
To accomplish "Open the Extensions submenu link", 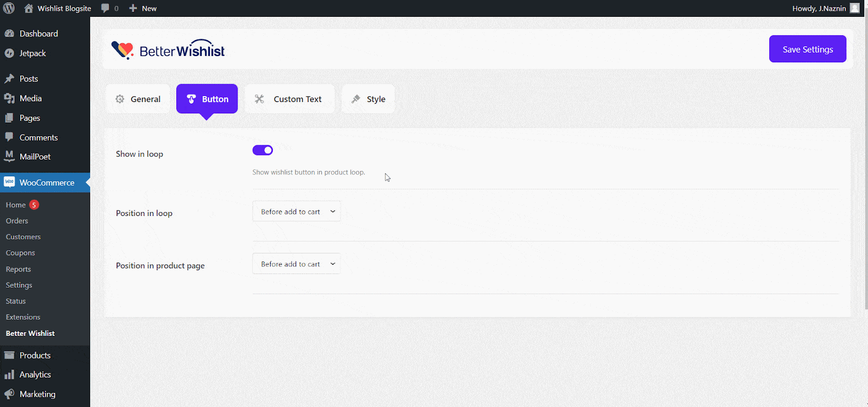I will tap(23, 317).
